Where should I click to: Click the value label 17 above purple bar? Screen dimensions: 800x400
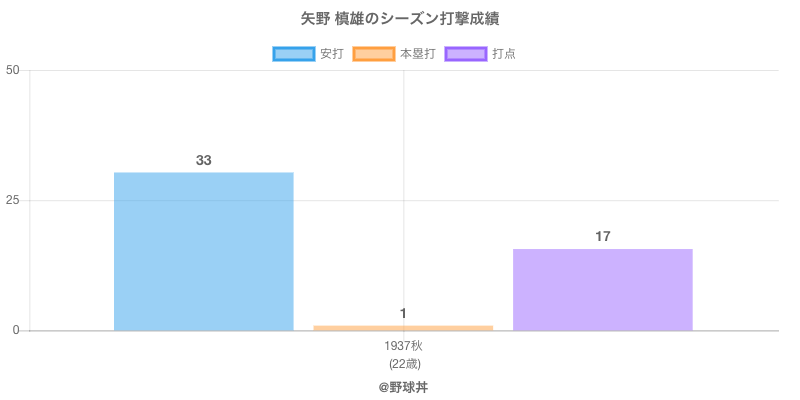[x=602, y=236]
